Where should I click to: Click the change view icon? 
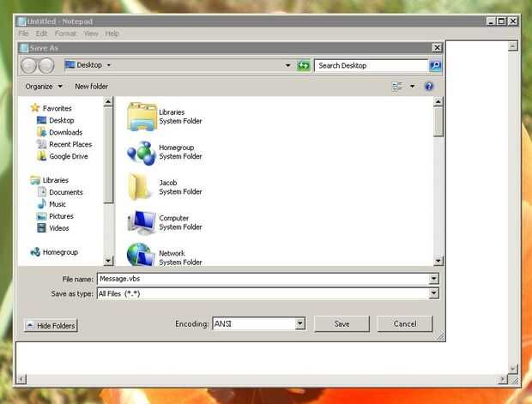point(397,87)
